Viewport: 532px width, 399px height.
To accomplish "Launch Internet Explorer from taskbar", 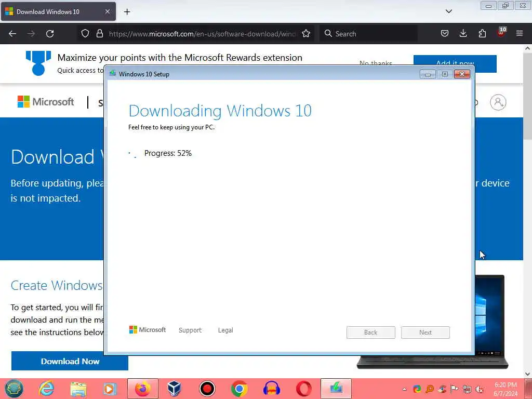I will (46, 389).
